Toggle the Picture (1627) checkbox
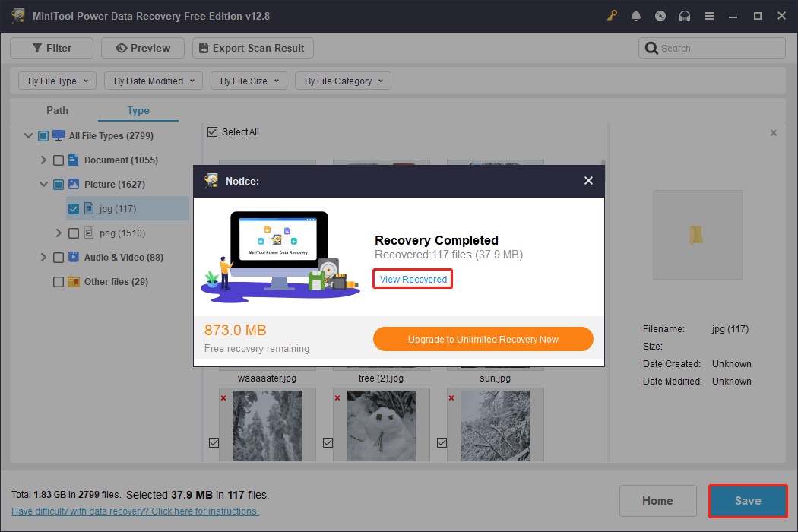 (59, 184)
